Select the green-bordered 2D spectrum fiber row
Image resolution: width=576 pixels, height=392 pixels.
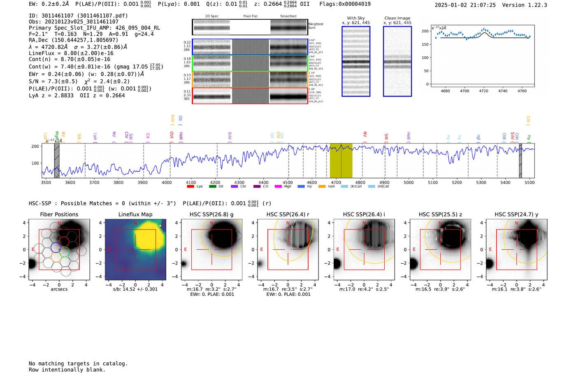(x=250, y=63)
